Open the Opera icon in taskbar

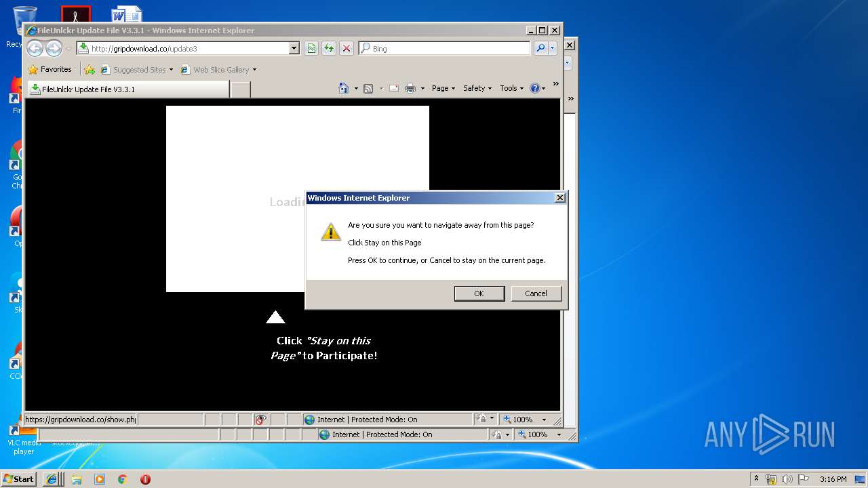click(145, 479)
